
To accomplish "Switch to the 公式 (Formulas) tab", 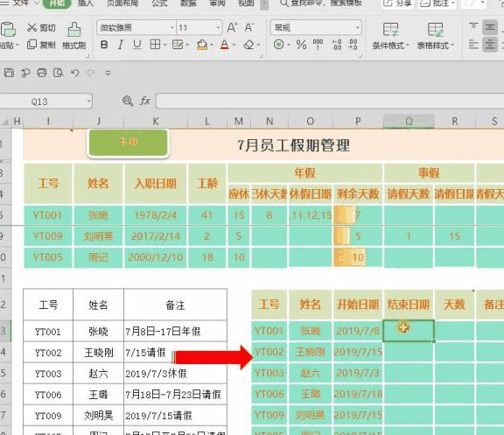I will [159, 4].
